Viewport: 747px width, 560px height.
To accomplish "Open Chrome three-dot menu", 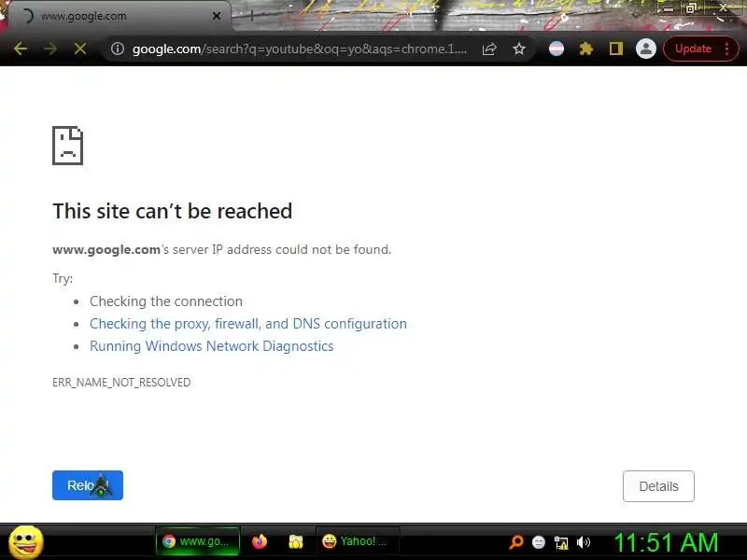I will point(727,49).
